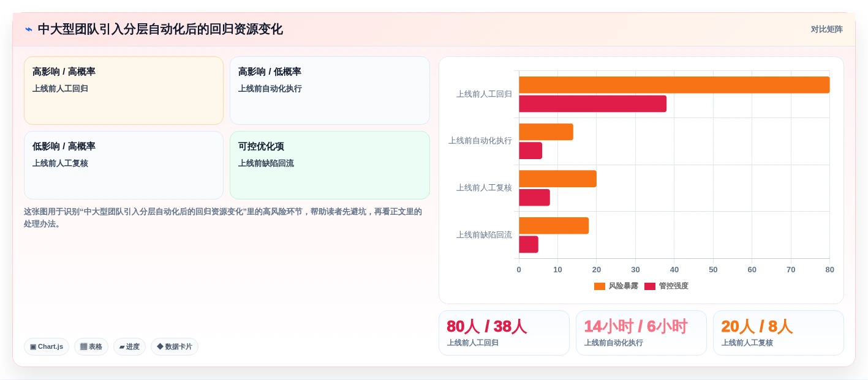Open the 14小时 / 6小时 data card

pyautogui.click(x=641, y=333)
